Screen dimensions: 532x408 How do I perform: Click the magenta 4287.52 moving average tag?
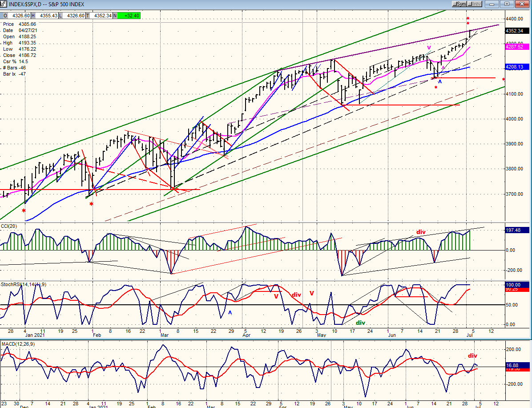tap(517, 47)
